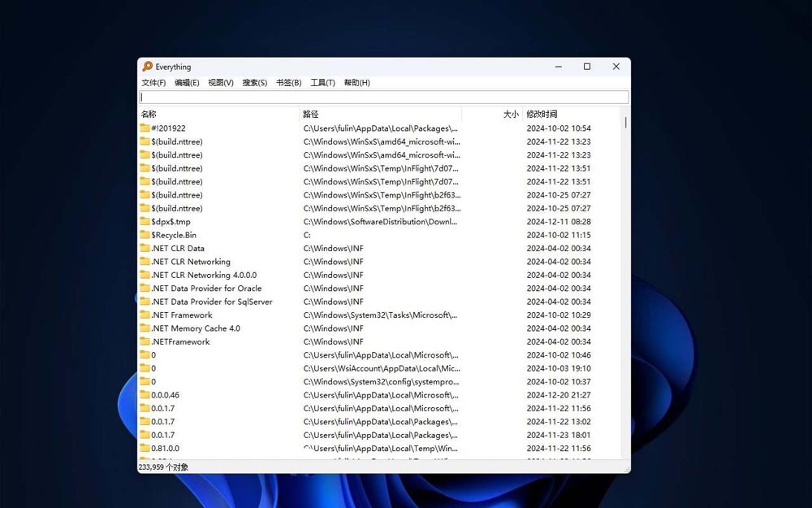Click the date 2024-12-20 21:27
The height and width of the screenshot is (508, 812).
tap(559, 395)
